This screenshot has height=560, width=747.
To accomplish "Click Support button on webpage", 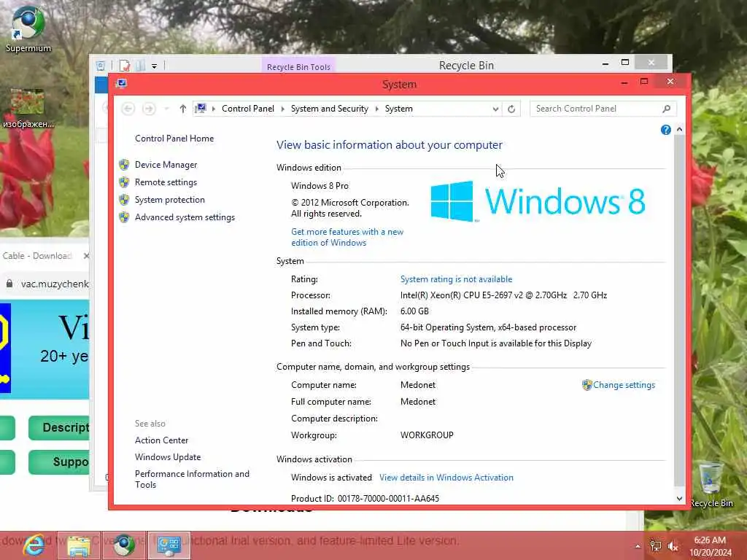I will [59, 462].
